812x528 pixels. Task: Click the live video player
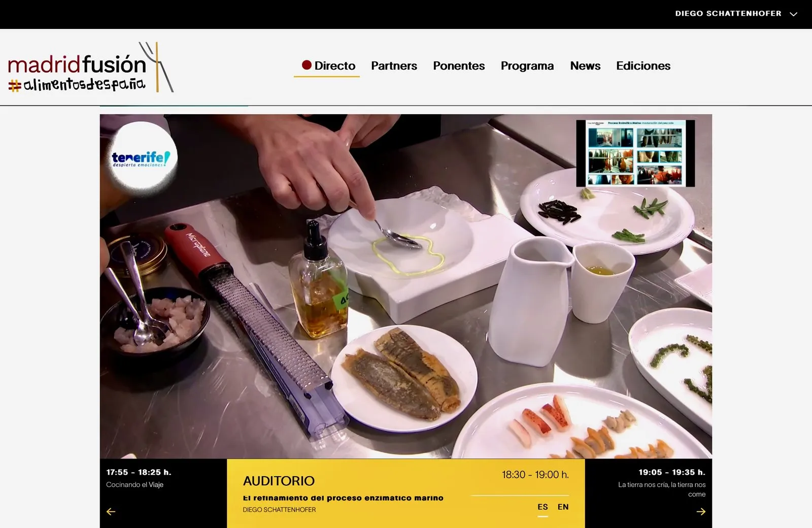pyautogui.click(x=406, y=286)
